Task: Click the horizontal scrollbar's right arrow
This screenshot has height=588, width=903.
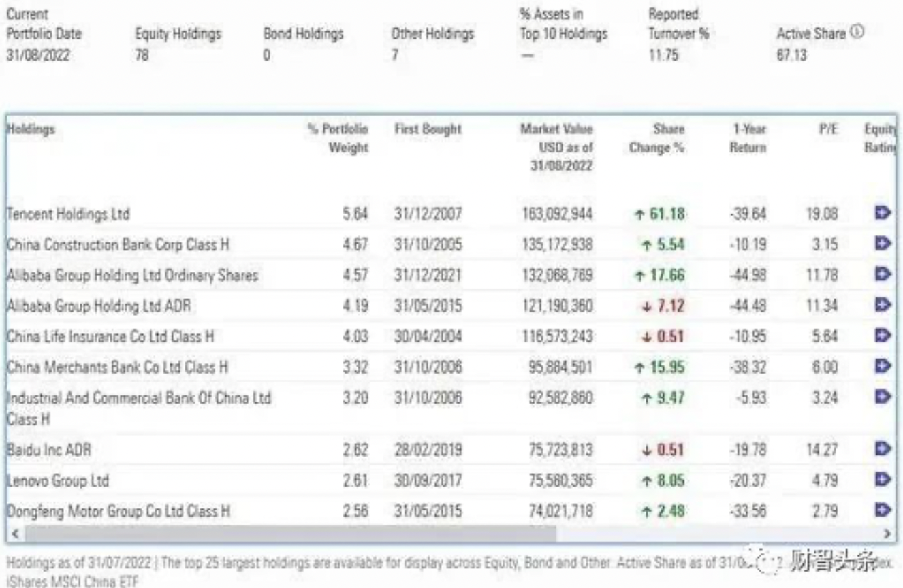Action: pyautogui.click(x=887, y=533)
